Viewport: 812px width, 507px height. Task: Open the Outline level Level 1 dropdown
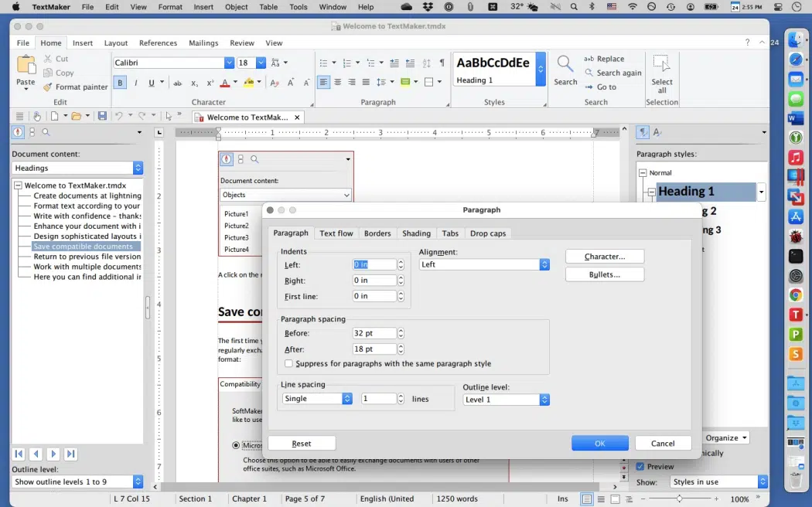point(544,400)
